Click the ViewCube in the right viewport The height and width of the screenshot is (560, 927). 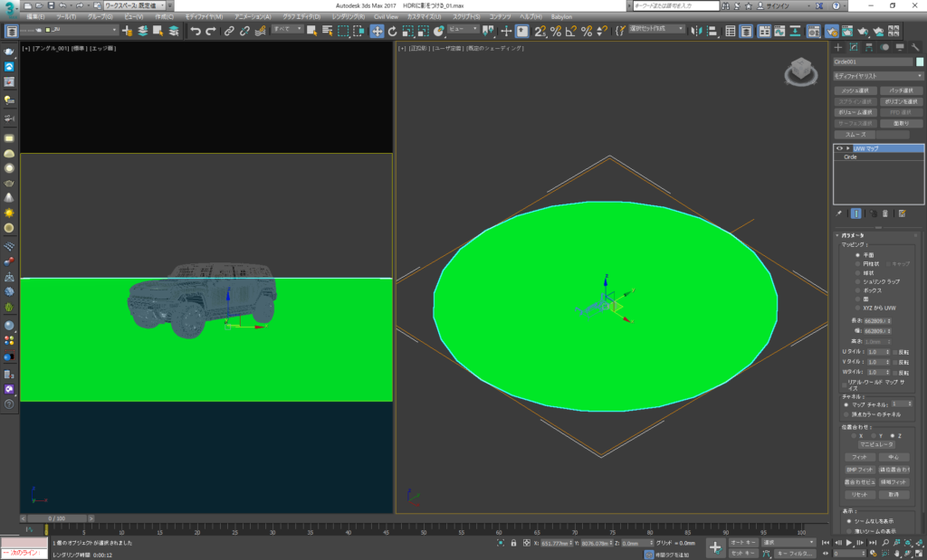coord(799,70)
